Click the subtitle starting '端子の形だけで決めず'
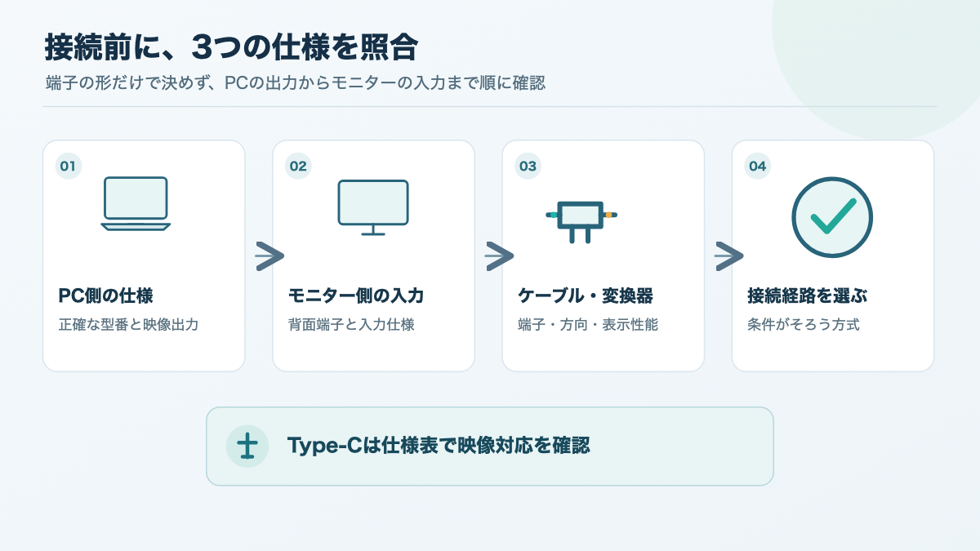The width and height of the screenshot is (980, 551). 294,83
